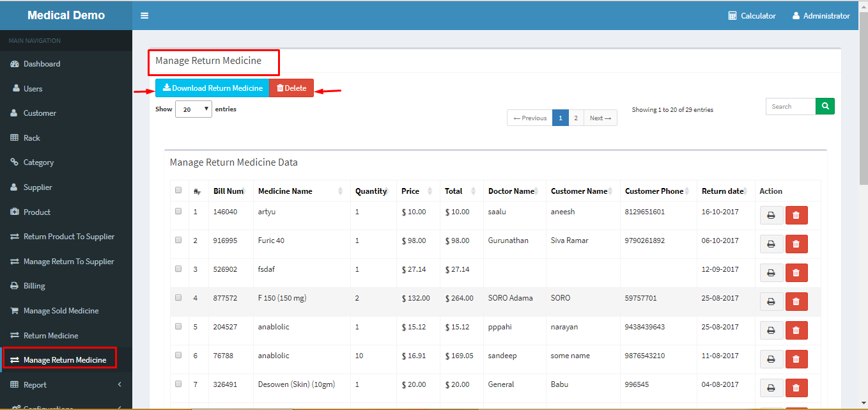The width and height of the screenshot is (868, 410).
Task: Open the Show entries dropdown
Action: pos(194,109)
